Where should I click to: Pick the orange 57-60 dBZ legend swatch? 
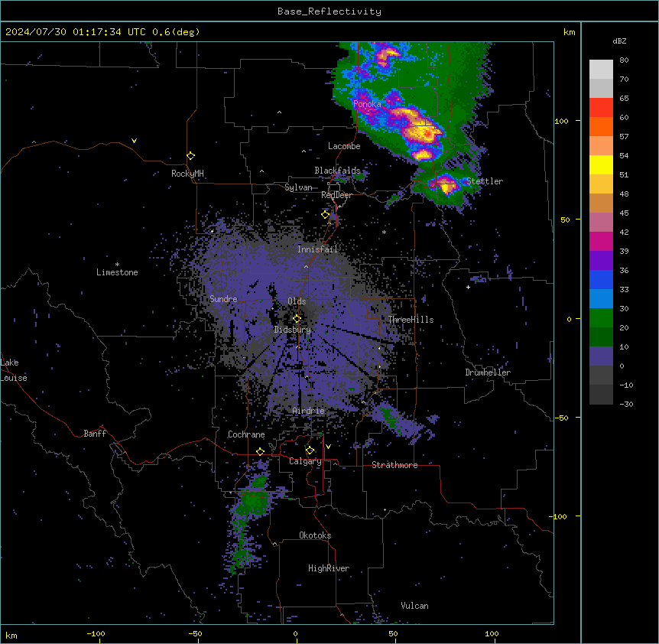tap(601, 126)
